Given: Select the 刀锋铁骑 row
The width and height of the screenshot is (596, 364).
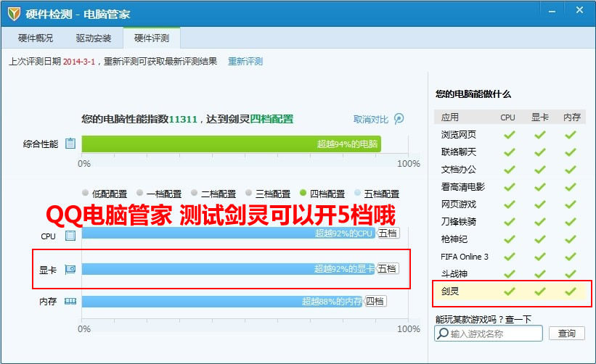Looking at the screenshot, I should coord(510,222).
